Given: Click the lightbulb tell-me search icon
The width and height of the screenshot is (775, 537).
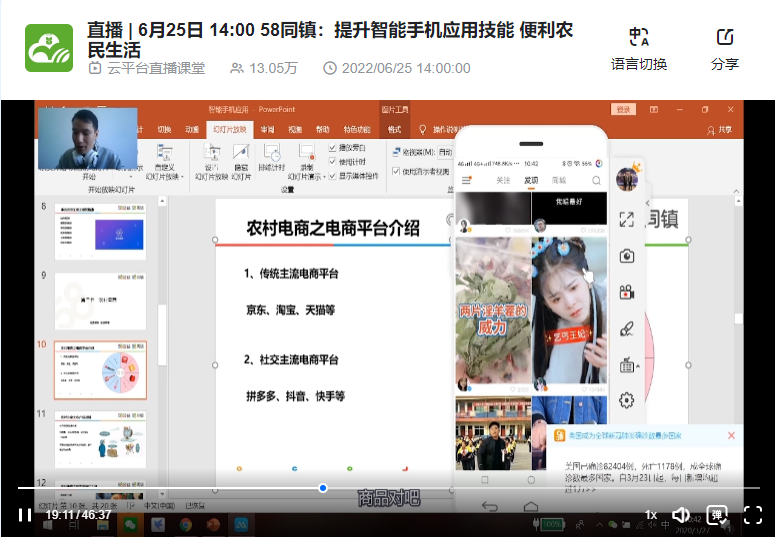Looking at the screenshot, I should tap(423, 130).
